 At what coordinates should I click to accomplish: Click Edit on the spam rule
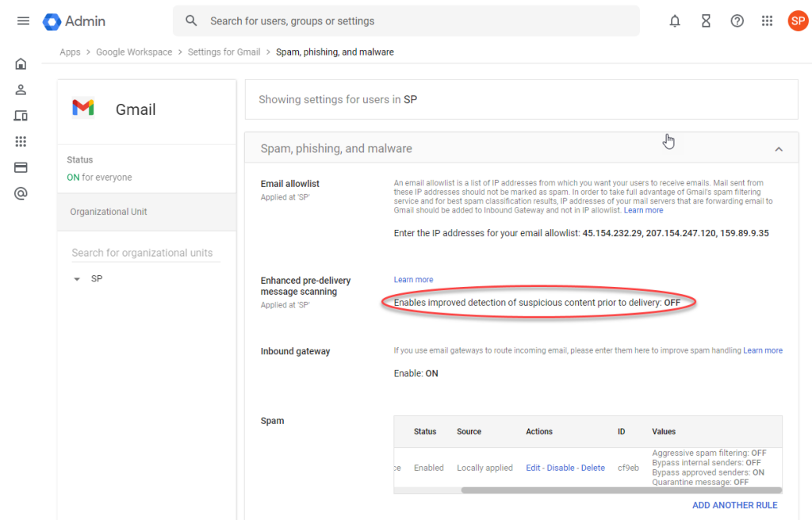[x=534, y=468]
